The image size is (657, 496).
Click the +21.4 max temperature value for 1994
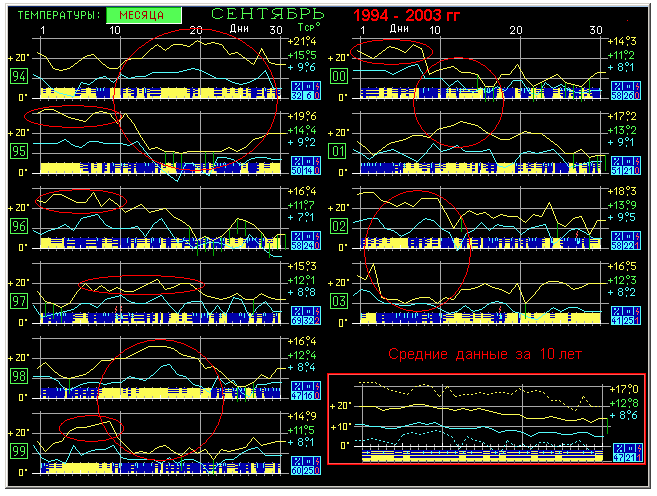click(302, 41)
